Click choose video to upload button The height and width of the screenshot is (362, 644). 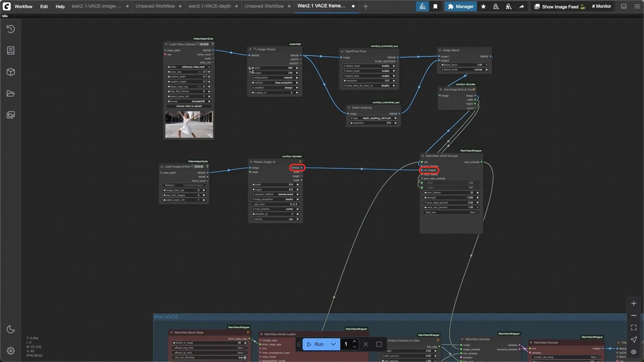(189, 106)
